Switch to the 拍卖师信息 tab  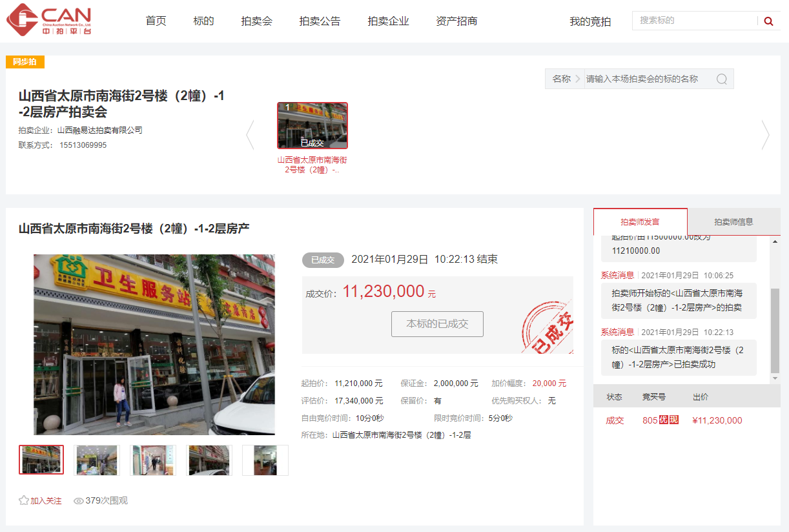732,221
